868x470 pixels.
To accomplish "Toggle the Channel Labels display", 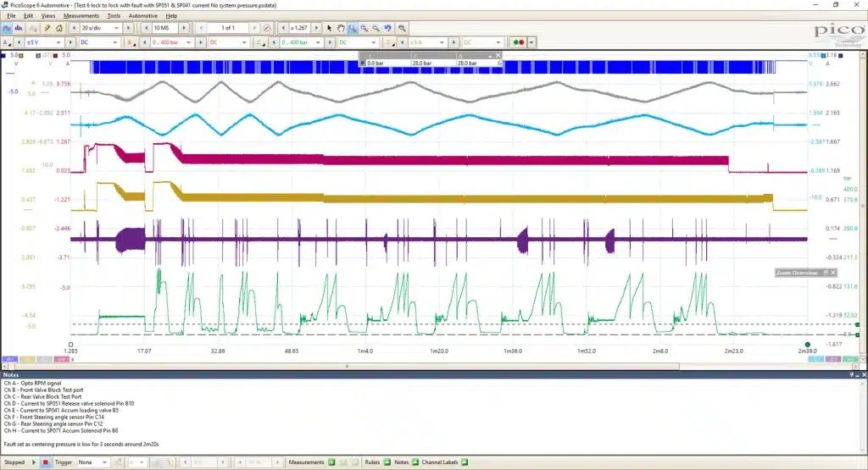I will (465, 462).
